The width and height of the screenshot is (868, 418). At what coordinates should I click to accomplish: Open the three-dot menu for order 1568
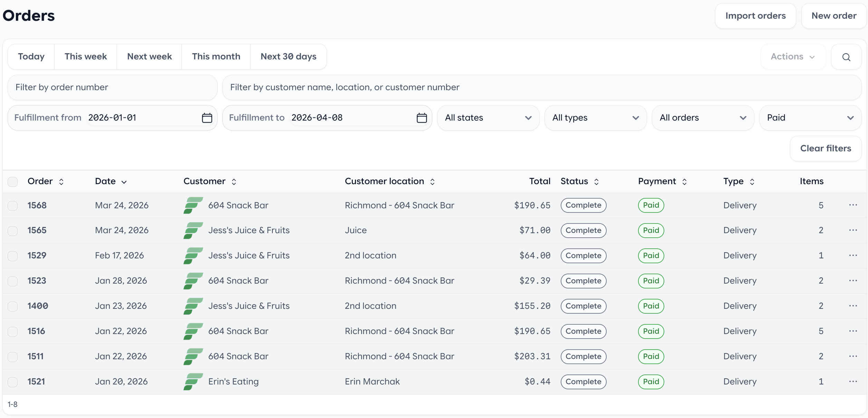click(x=853, y=205)
